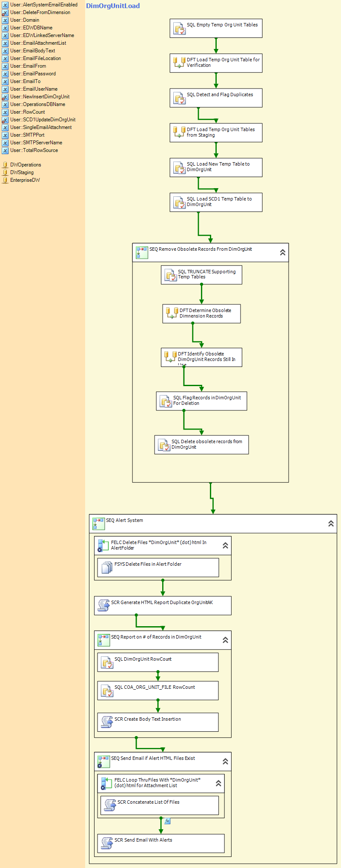Click the SCR Concatenate List Of Files icon
Viewport: 341px width, 868px height.
point(110,805)
